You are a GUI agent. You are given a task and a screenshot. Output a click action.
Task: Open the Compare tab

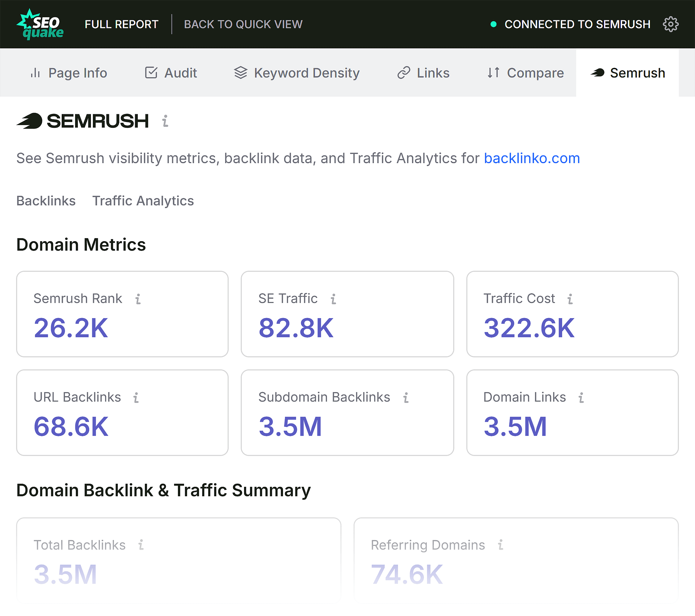(x=525, y=73)
